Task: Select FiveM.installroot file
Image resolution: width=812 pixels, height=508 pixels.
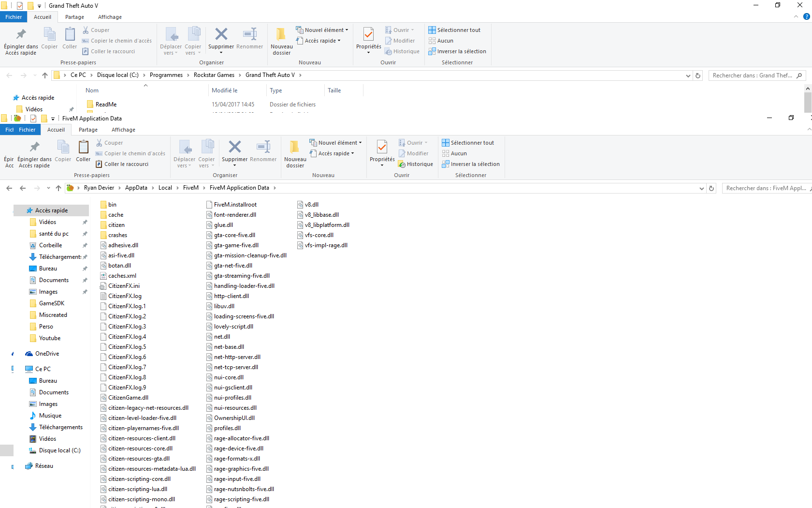Action: click(232, 205)
